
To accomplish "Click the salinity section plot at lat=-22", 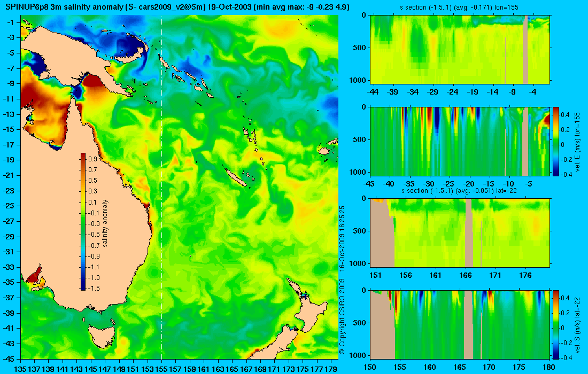I will click(x=460, y=233).
